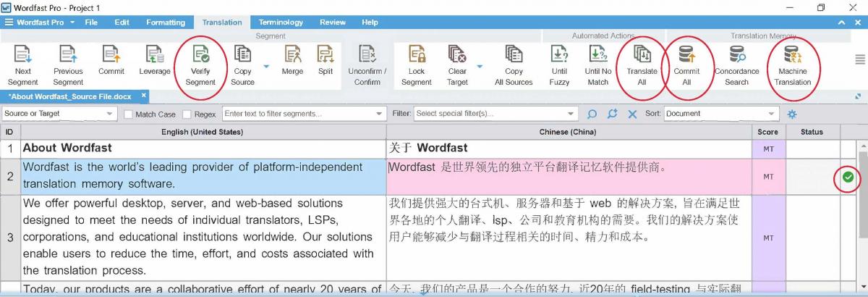Open Source or Target dropdown
The width and height of the screenshot is (868, 297).
pos(59,114)
